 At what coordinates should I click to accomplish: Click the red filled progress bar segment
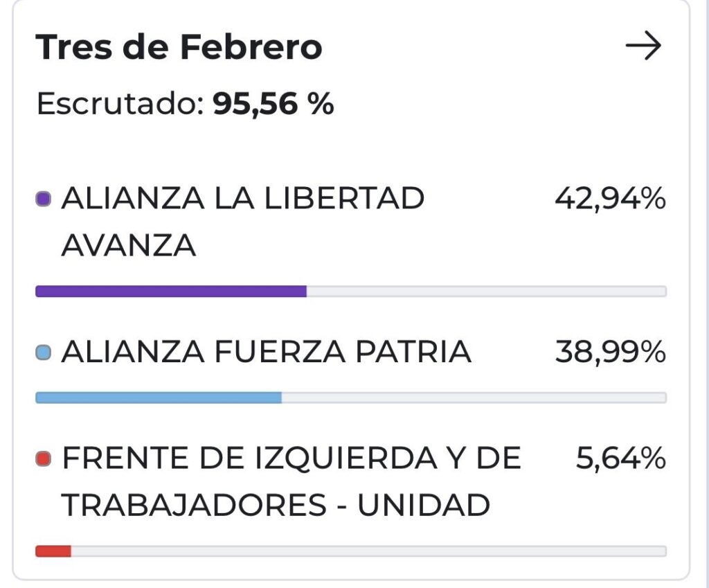pos(53,551)
